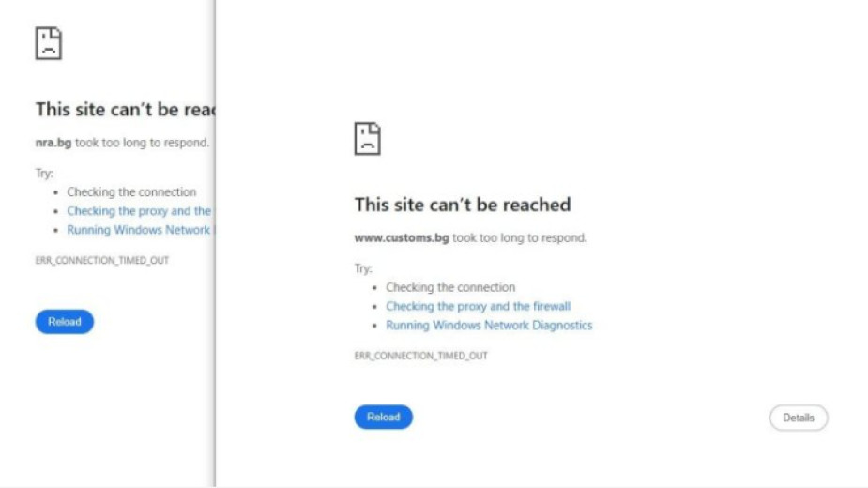Click ERR_CONNECTION_TIMED_OUT under customs.bg error
This screenshot has width=868, height=488.
421,356
